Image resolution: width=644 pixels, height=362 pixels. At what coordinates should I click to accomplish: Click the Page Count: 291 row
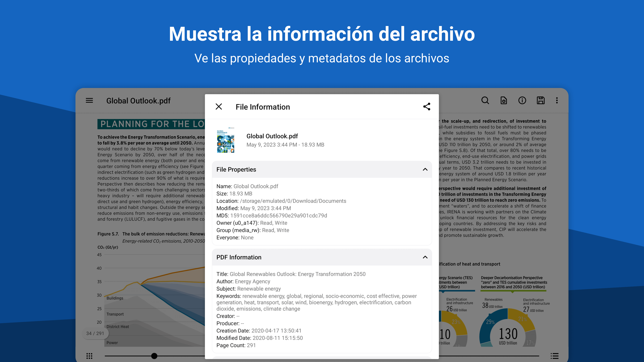point(236,345)
